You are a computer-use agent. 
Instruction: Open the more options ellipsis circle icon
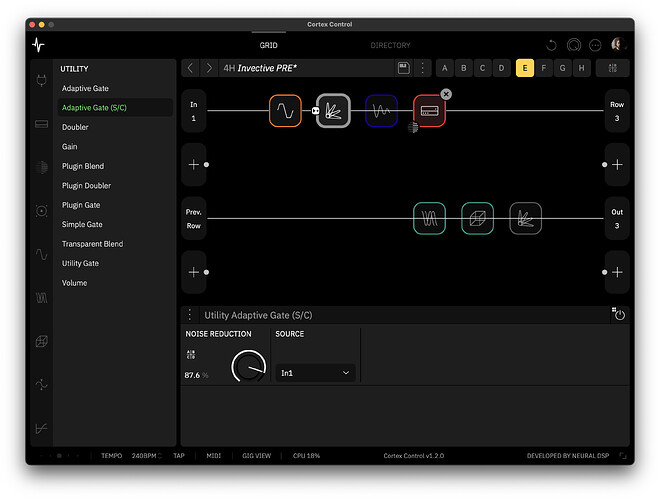coord(595,45)
